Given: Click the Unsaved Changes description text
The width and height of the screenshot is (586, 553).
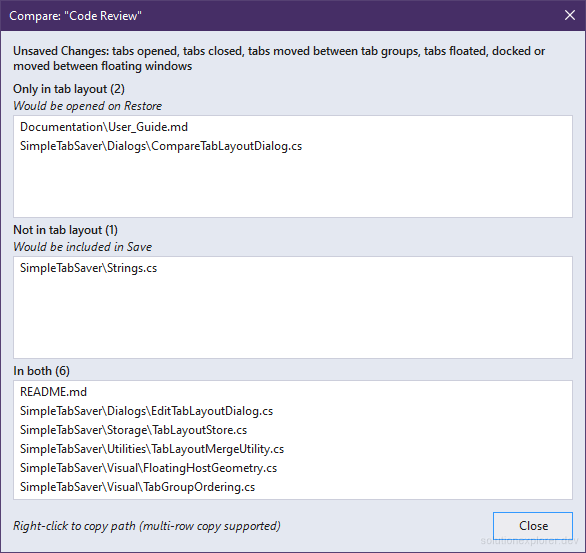Looking at the screenshot, I should 279,58.
